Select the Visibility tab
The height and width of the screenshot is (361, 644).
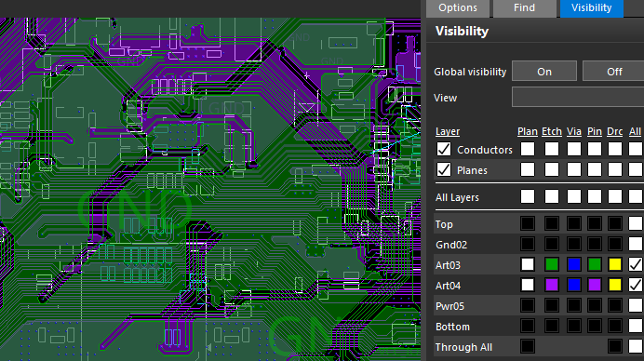[x=592, y=8]
